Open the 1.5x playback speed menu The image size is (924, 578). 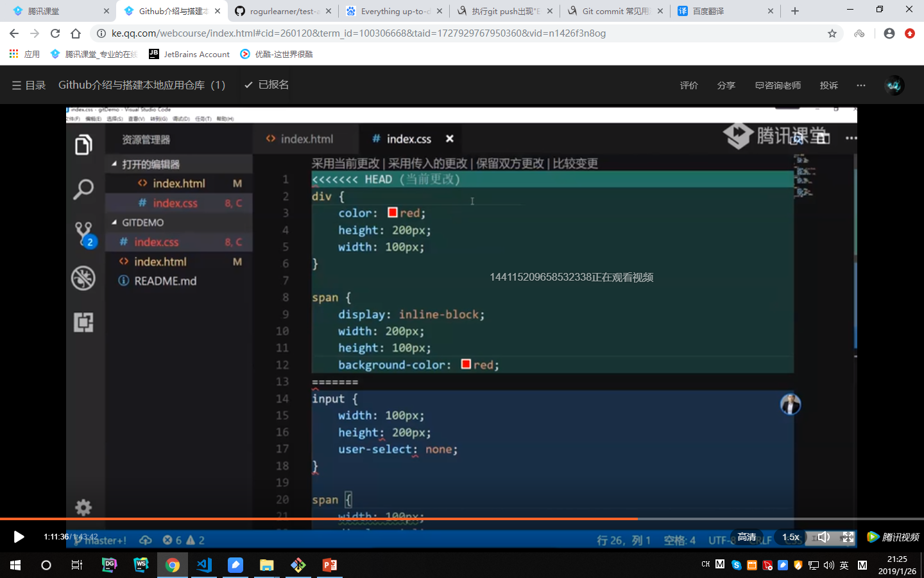coord(791,537)
